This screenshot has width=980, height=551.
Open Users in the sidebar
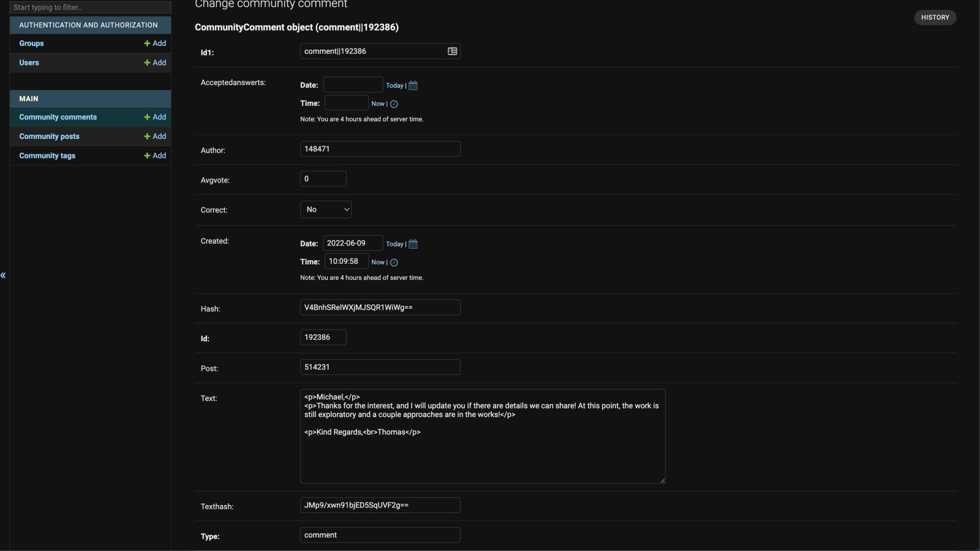[29, 62]
